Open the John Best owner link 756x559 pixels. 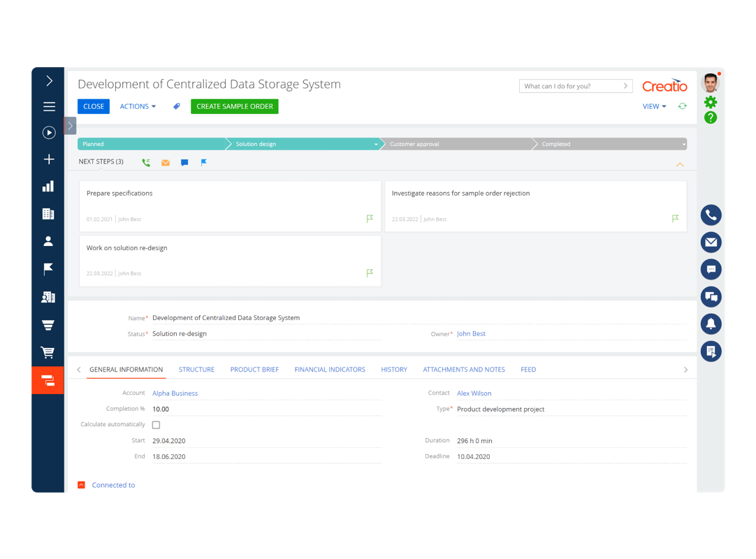(x=471, y=334)
